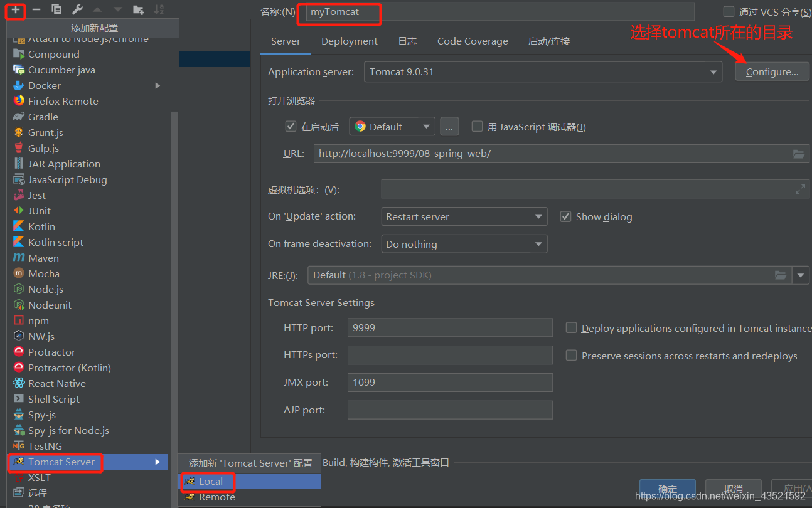Click the URL field folder browse icon
812x508 pixels.
tap(799, 154)
